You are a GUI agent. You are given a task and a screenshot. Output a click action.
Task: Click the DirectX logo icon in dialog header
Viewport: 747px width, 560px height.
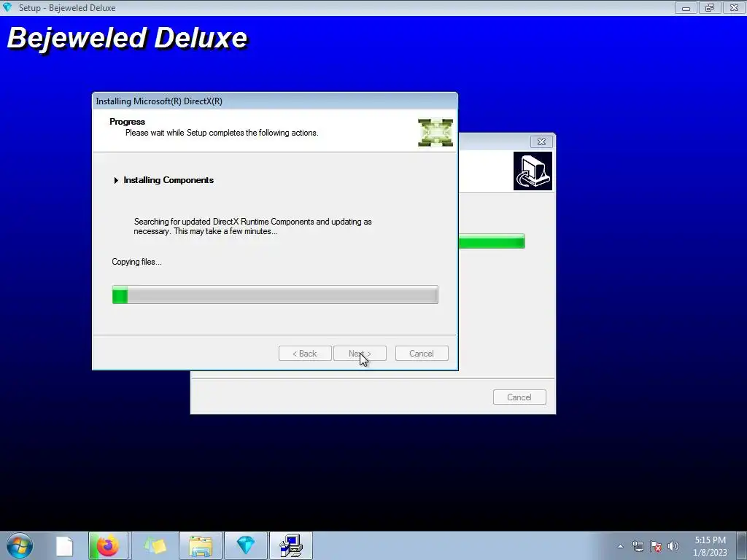[x=435, y=133]
